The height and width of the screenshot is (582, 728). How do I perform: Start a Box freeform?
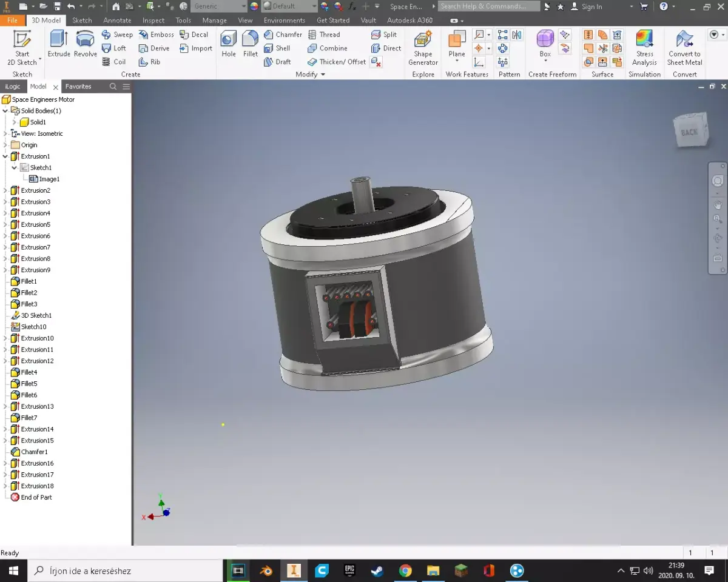pyautogui.click(x=545, y=44)
